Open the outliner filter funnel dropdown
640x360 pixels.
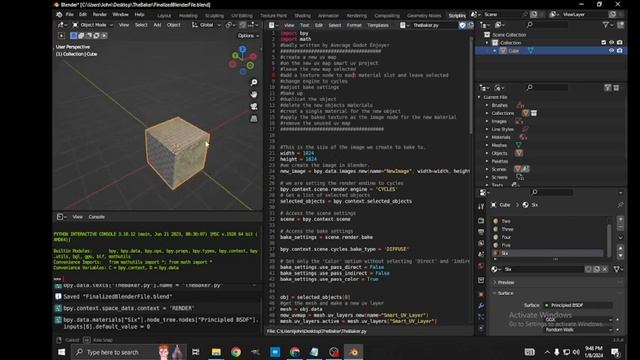pyautogui.click(x=607, y=25)
